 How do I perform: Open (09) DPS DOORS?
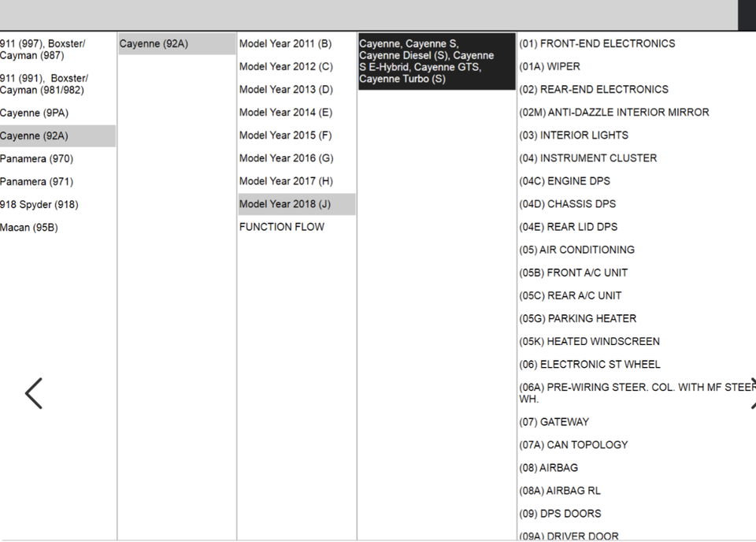[560, 514]
